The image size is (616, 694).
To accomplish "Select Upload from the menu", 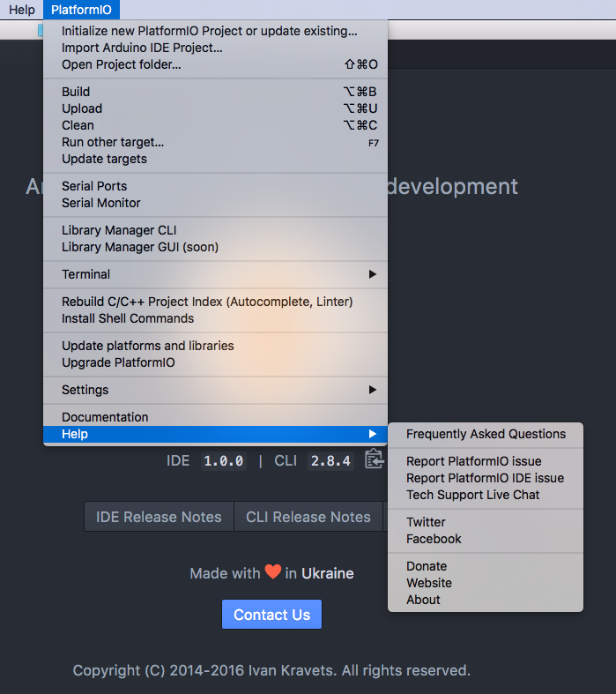I will click(215, 108).
